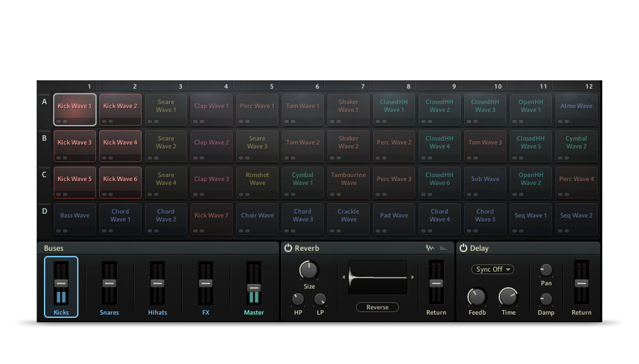Select the Kick Wave 7 pad

212,219
